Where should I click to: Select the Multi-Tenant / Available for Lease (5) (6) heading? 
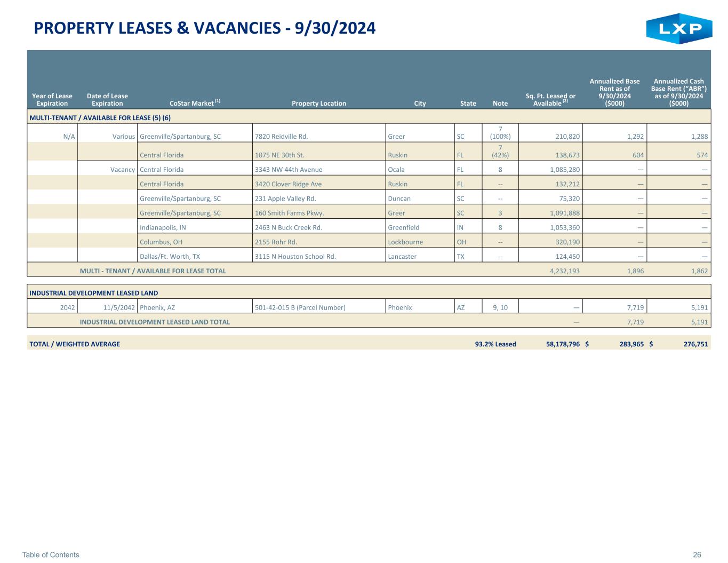click(x=100, y=117)
